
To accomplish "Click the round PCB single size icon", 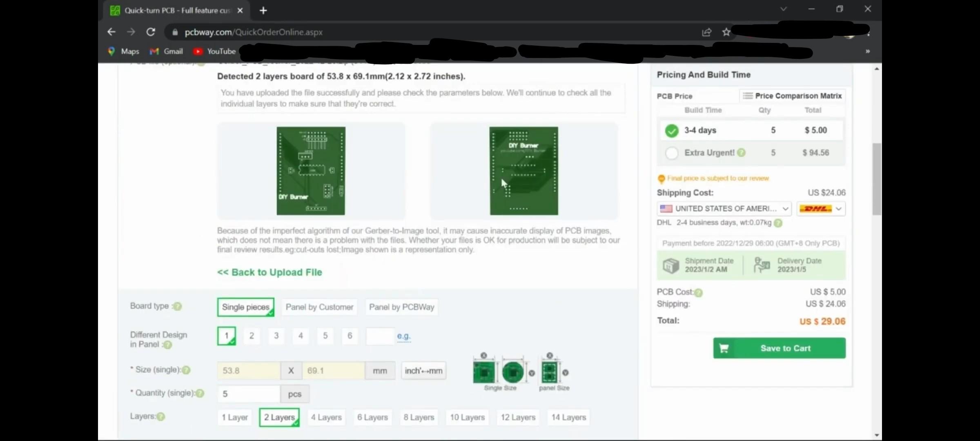I will [x=513, y=372].
